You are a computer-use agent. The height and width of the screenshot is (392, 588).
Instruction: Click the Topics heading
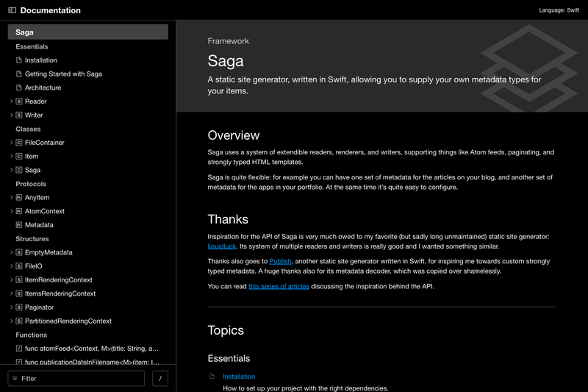point(226,330)
